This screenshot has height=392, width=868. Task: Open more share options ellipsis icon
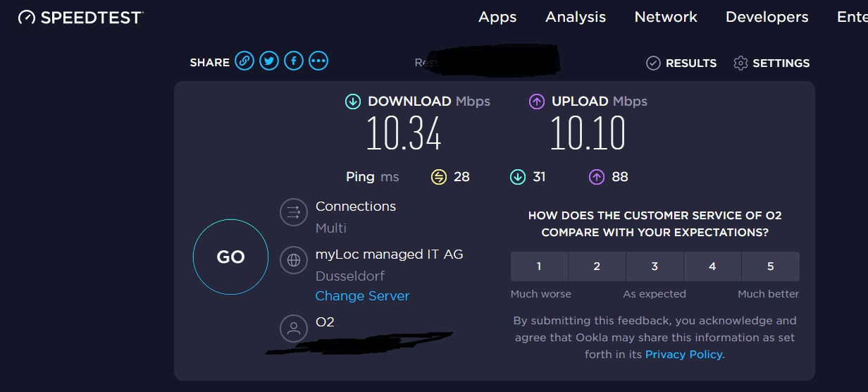pyautogui.click(x=318, y=61)
